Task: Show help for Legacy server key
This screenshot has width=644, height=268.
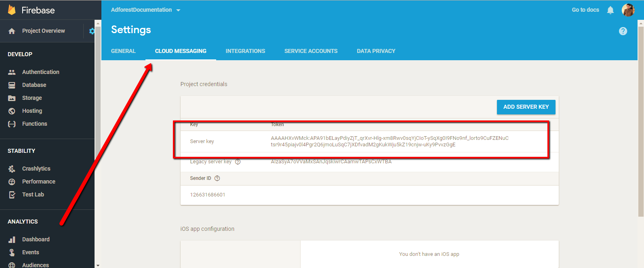Action: pos(238,162)
